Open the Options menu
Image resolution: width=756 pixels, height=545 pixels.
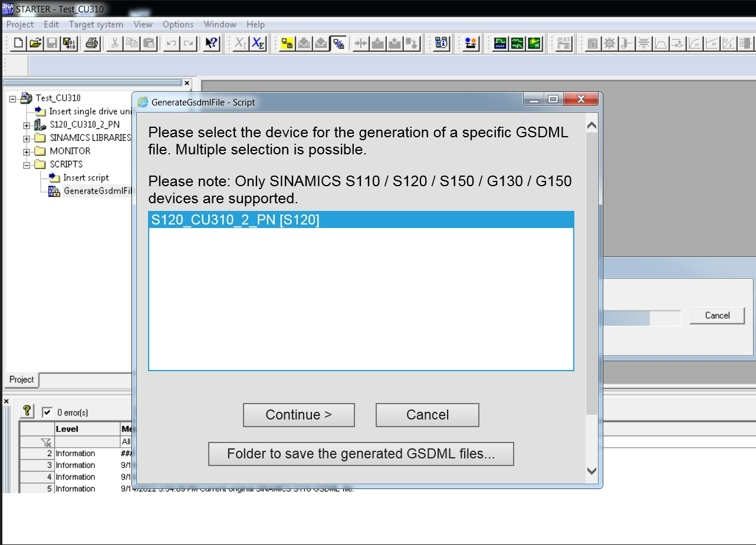[x=178, y=24]
